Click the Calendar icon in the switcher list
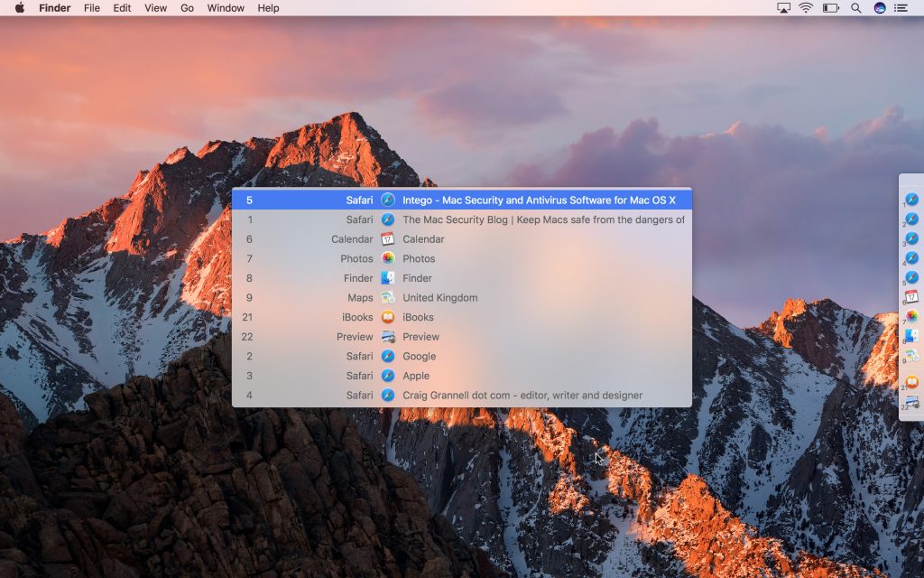This screenshot has height=578, width=924. (388, 239)
